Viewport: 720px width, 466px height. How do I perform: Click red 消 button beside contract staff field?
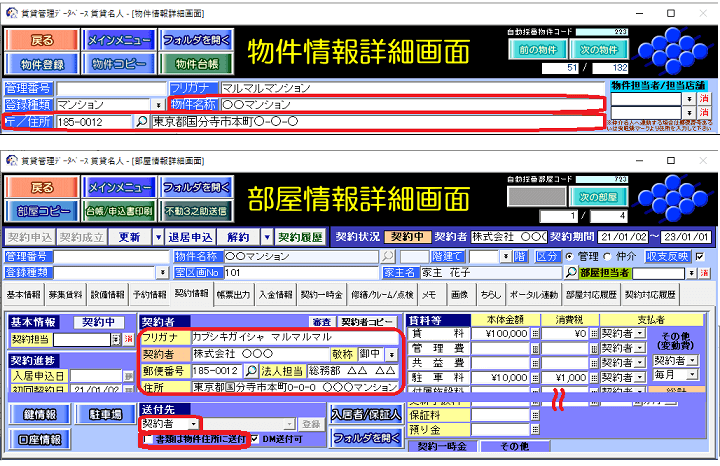[128, 340]
